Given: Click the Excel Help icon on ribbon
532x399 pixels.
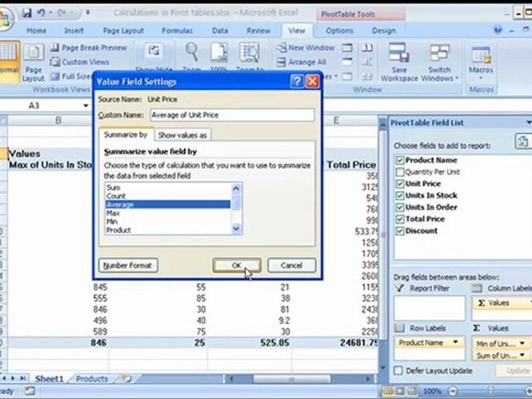Looking at the screenshot, I should coord(498,30).
